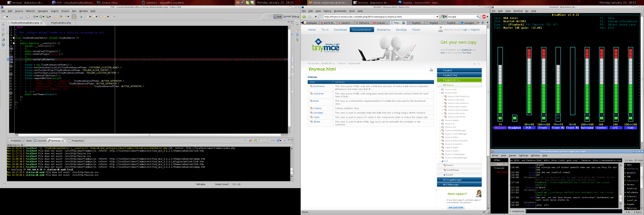The width and height of the screenshot is (644, 215).
Task: Open the New file dropdown arrow in Eclipse
Action: [7, 17]
